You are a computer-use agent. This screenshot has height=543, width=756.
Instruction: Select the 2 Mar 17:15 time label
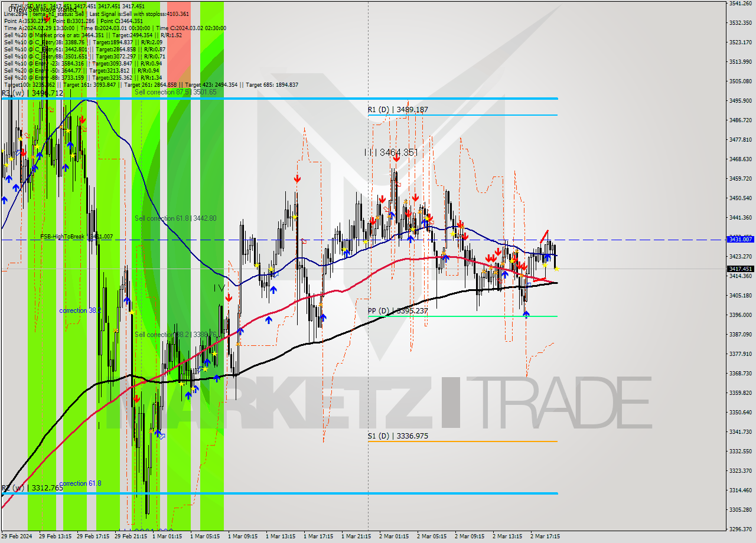point(546,537)
